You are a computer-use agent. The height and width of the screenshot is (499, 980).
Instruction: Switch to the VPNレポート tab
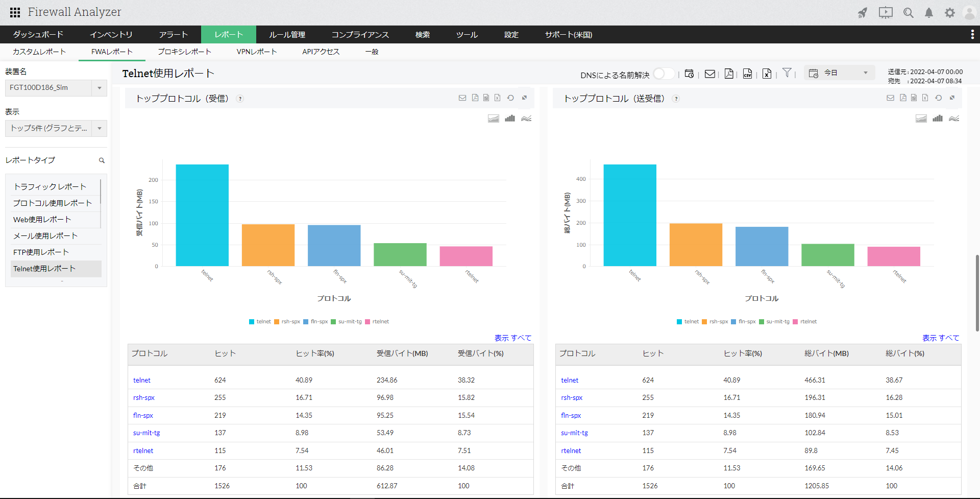[x=256, y=52]
